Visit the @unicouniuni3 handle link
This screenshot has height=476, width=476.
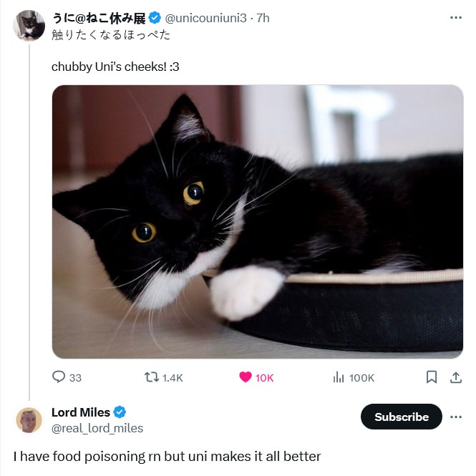click(x=208, y=19)
